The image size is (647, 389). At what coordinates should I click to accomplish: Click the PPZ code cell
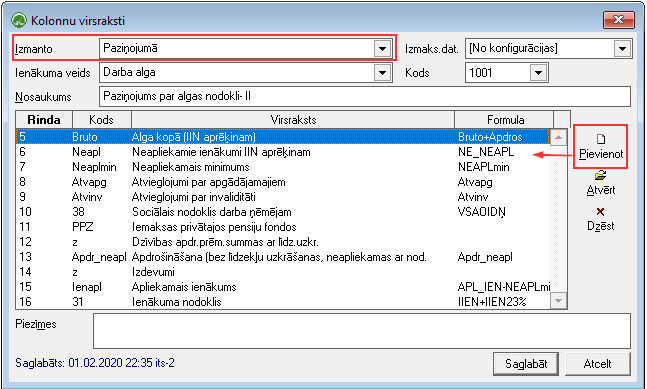pyautogui.click(x=83, y=227)
